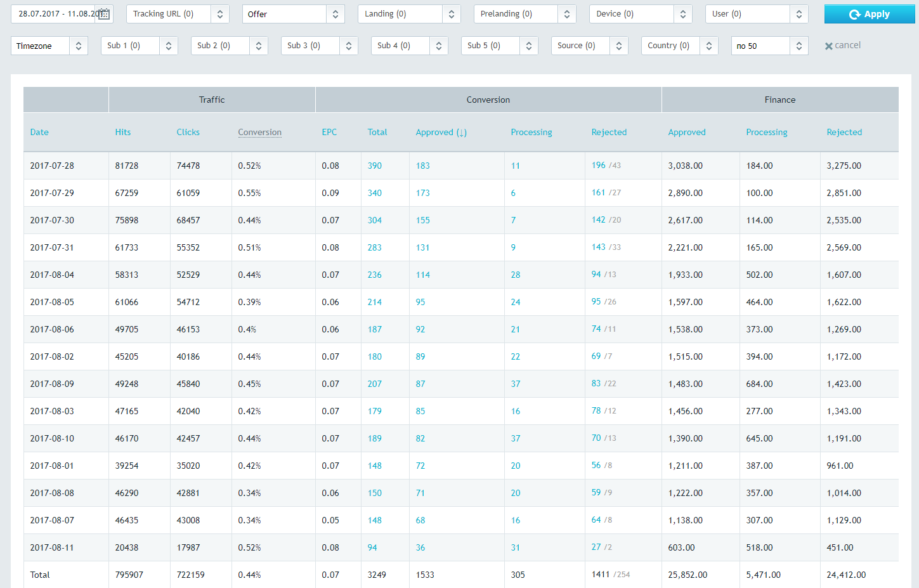Open the Sub 4 (0) filter
The width and height of the screenshot is (919, 588).
[x=410, y=46]
